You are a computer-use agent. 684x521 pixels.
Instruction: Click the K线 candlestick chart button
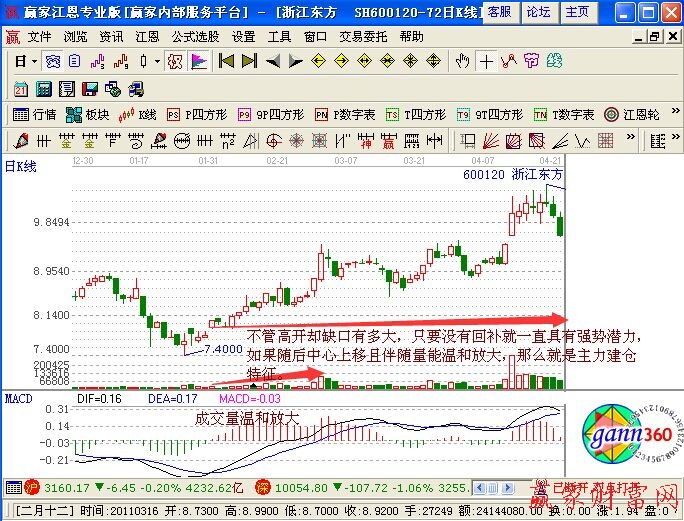click(139, 114)
